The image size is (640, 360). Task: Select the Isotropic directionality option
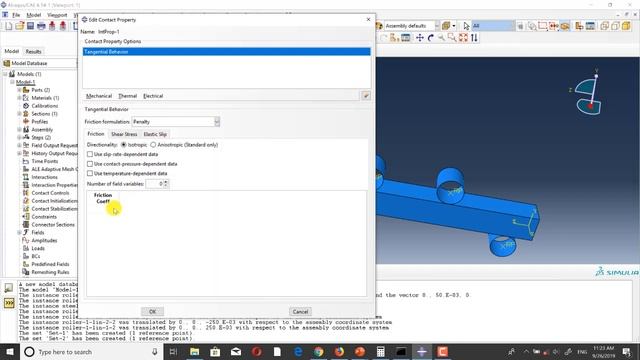coord(124,145)
